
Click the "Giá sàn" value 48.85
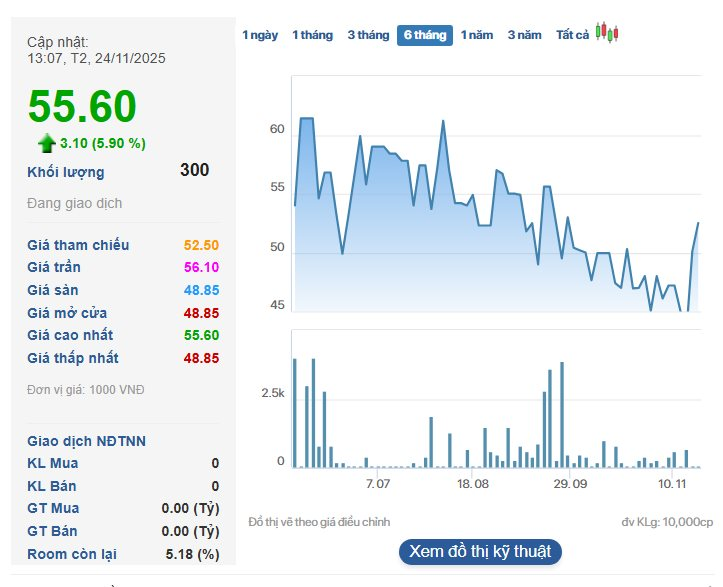(201, 290)
